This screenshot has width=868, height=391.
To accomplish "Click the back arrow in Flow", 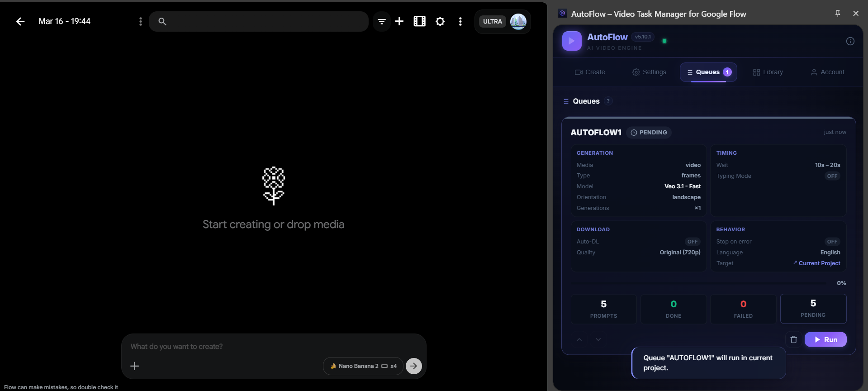I will (20, 21).
